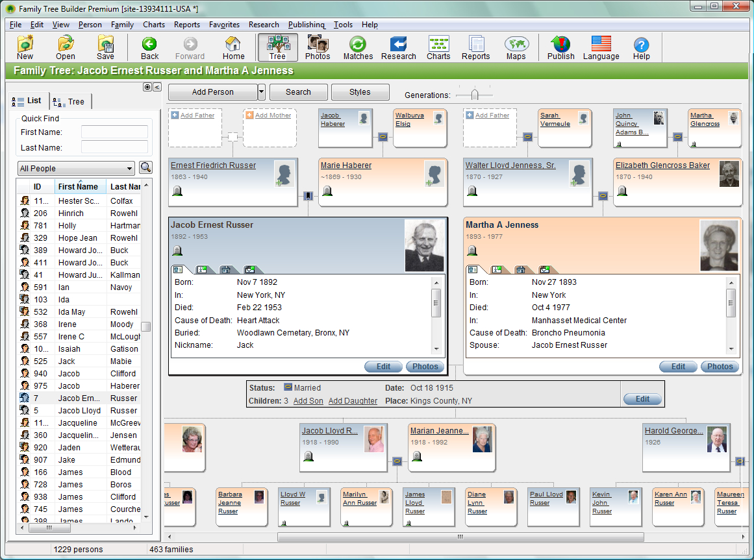The height and width of the screenshot is (560, 754).
Task: Collapse the side panel using arrow button
Action: tap(157, 87)
